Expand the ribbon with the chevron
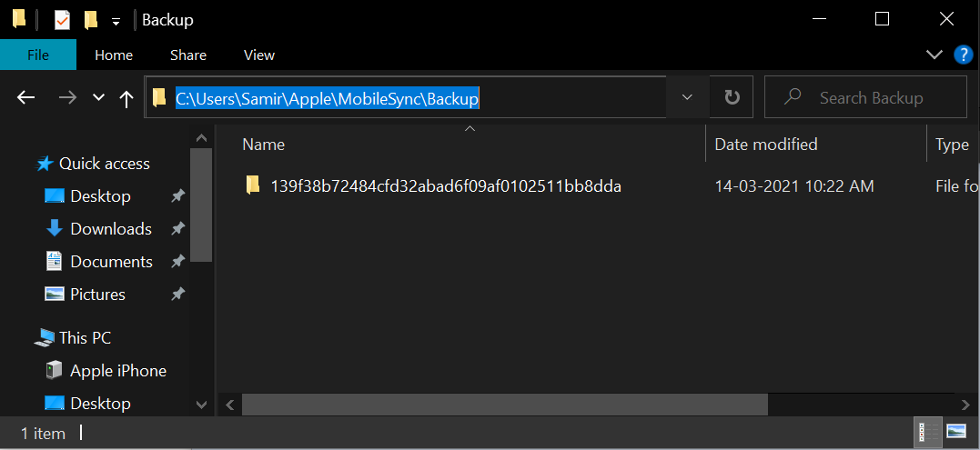Viewport: 980px width, 450px height. tap(935, 55)
